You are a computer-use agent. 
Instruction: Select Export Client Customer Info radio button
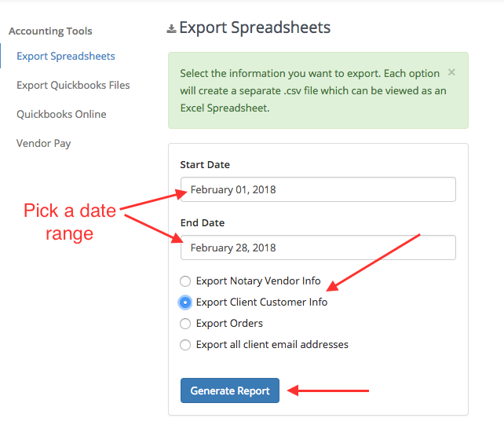pos(185,302)
